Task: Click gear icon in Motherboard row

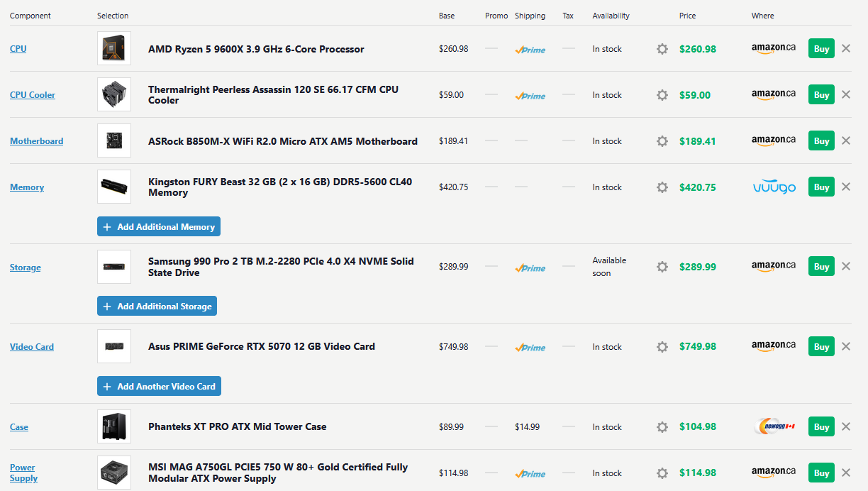Action: coord(662,141)
